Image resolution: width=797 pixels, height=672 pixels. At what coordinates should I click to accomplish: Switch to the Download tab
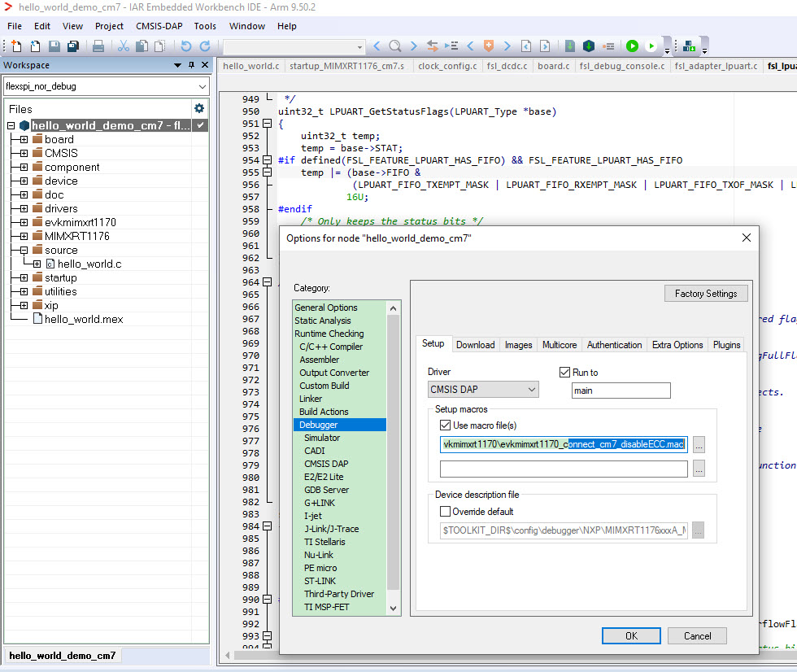[x=476, y=344]
